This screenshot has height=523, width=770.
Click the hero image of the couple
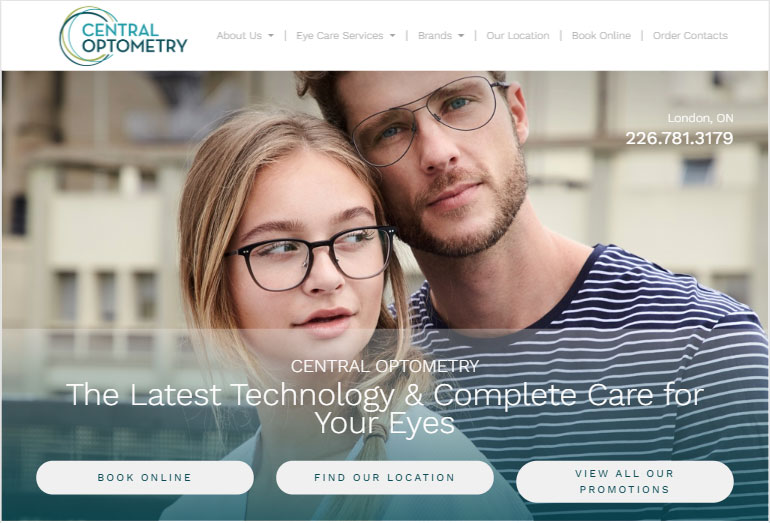[x=385, y=296]
